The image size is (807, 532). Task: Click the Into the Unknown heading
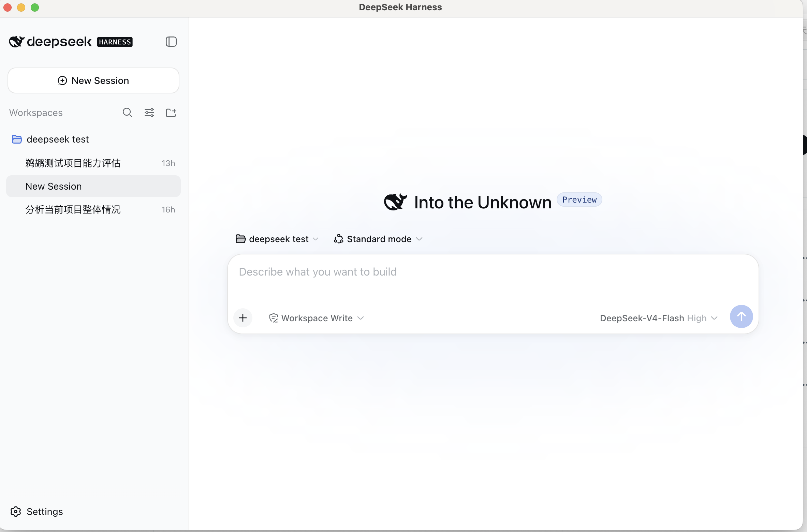(x=483, y=202)
